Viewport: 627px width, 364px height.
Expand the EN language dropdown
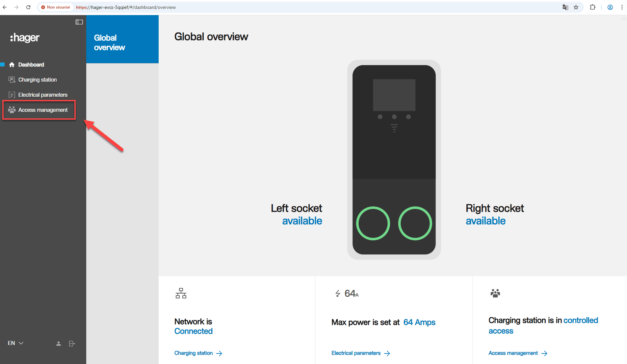pyautogui.click(x=15, y=343)
